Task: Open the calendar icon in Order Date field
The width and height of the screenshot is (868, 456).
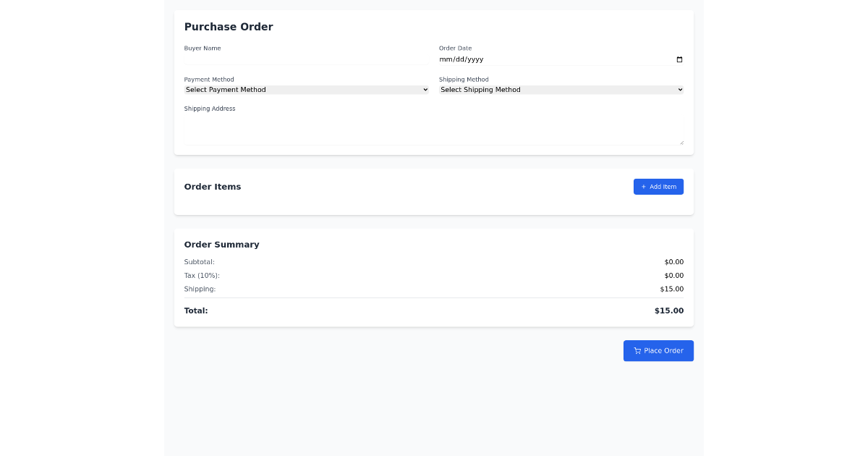Action: pyautogui.click(x=678, y=59)
